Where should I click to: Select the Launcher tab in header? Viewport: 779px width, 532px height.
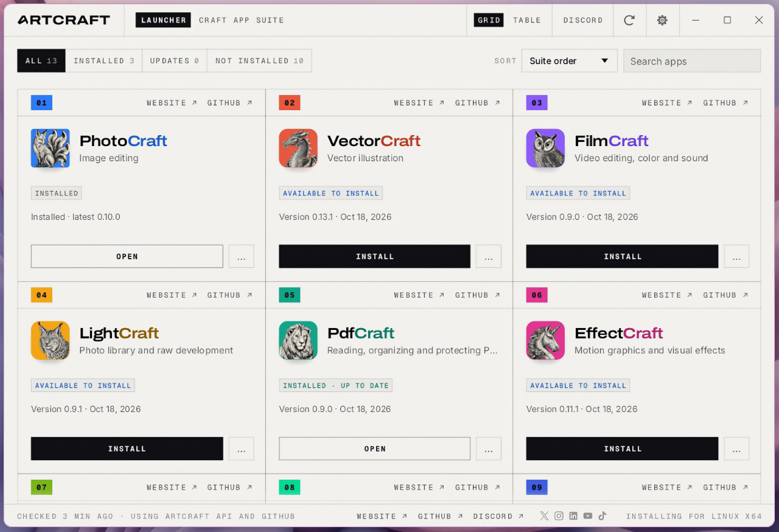click(163, 20)
